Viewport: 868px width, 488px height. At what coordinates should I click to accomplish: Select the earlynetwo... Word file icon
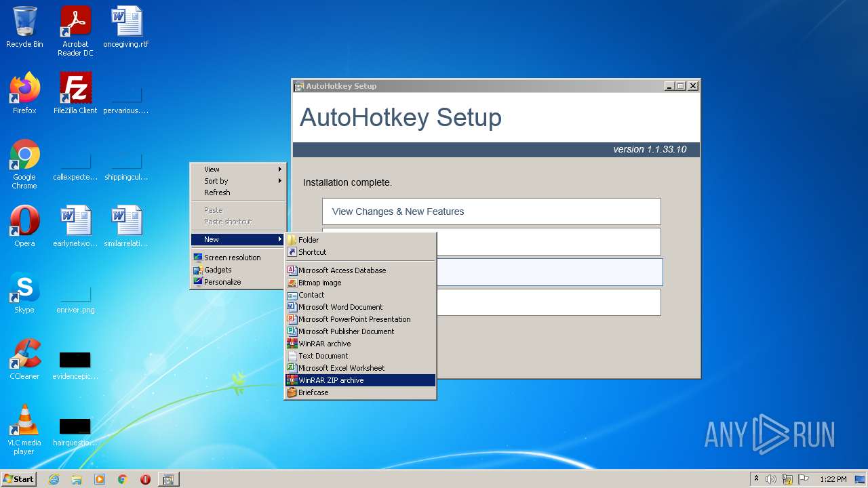point(75,226)
